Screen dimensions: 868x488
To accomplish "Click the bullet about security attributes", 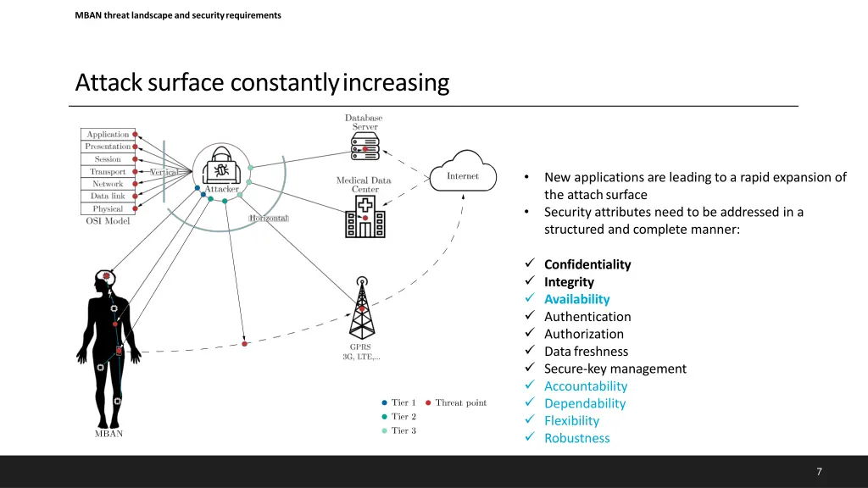I will pyautogui.click(x=674, y=220).
